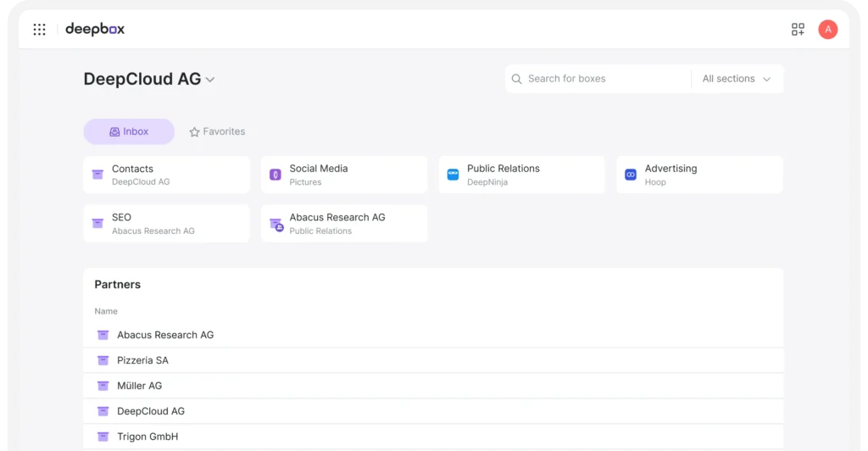The height and width of the screenshot is (451, 868).
Task: Select Trigon GmbH in Partners list
Action: [x=147, y=437]
